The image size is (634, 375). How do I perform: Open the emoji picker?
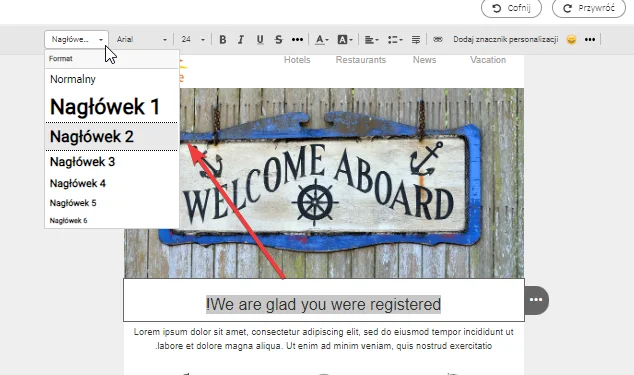coord(571,39)
